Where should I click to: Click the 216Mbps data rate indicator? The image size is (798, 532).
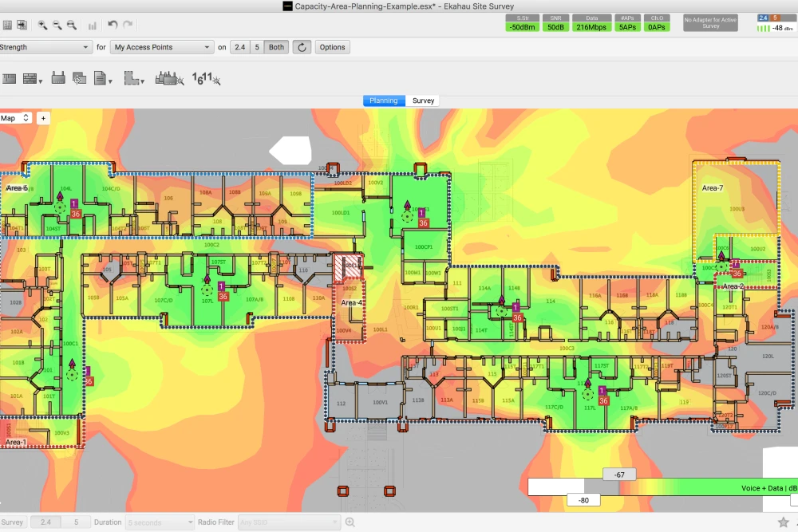click(591, 27)
